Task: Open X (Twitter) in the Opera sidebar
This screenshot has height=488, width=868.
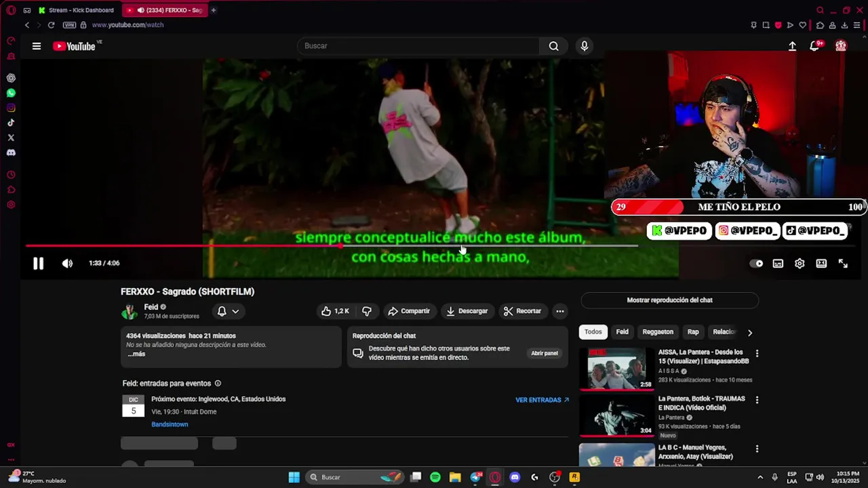Action: pyautogui.click(x=11, y=138)
